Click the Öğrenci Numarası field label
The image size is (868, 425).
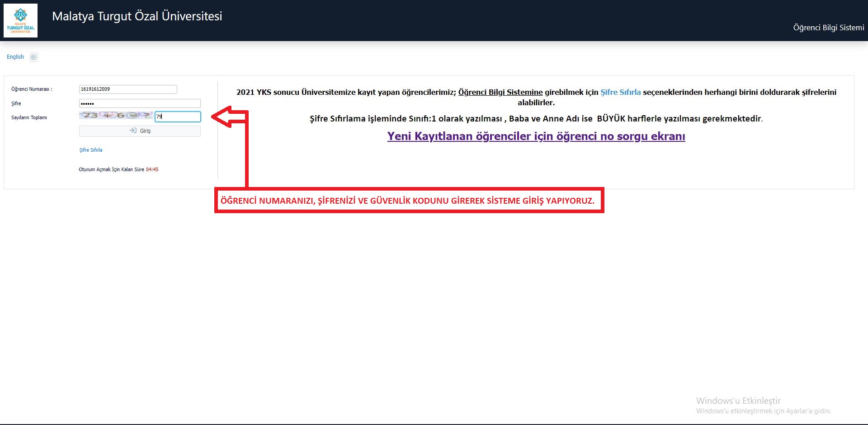[32, 89]
